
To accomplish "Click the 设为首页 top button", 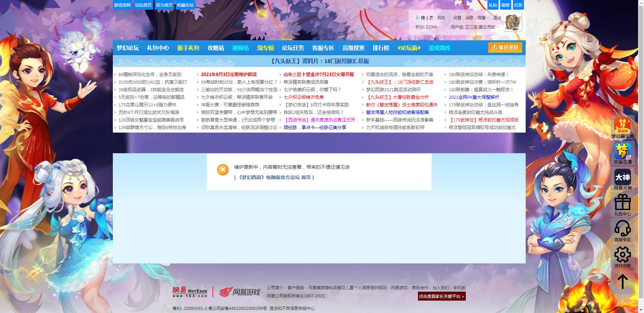I will 164,5.
